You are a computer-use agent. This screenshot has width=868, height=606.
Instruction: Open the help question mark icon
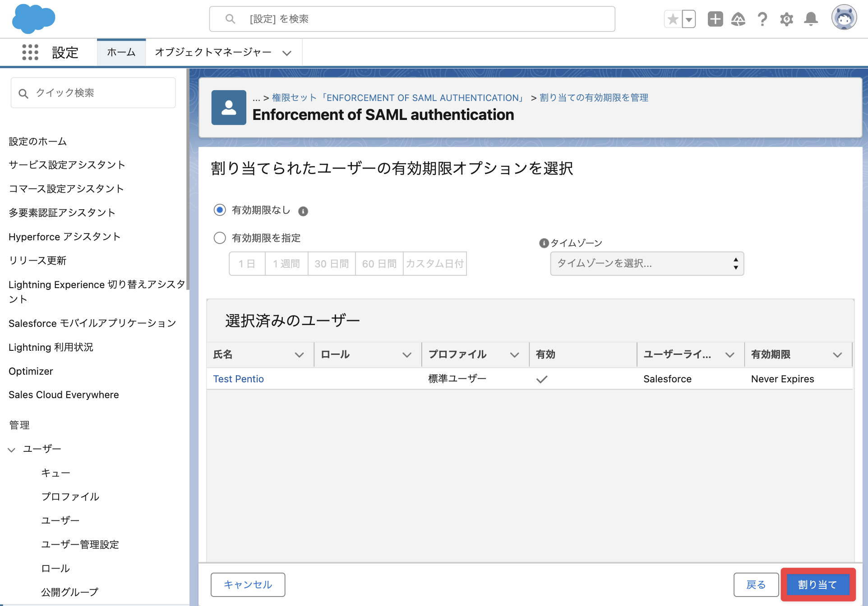coord(762,19)
